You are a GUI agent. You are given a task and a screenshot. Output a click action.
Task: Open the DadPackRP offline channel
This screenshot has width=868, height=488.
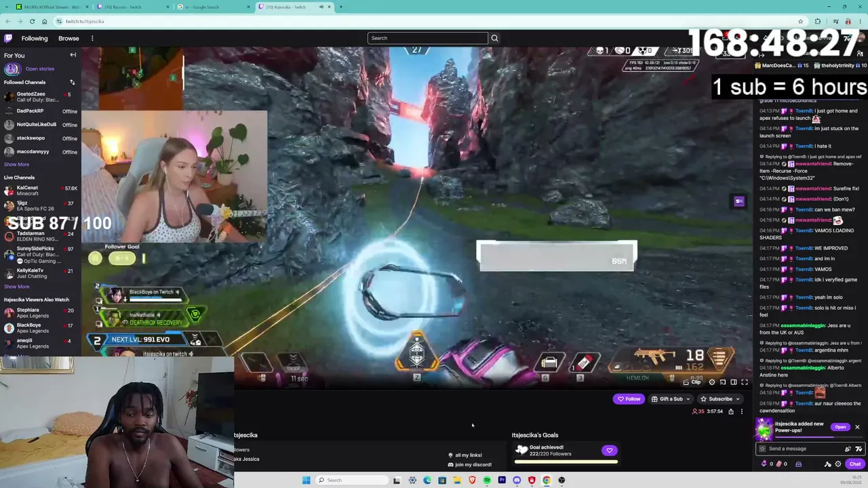[x=41, y=111]
